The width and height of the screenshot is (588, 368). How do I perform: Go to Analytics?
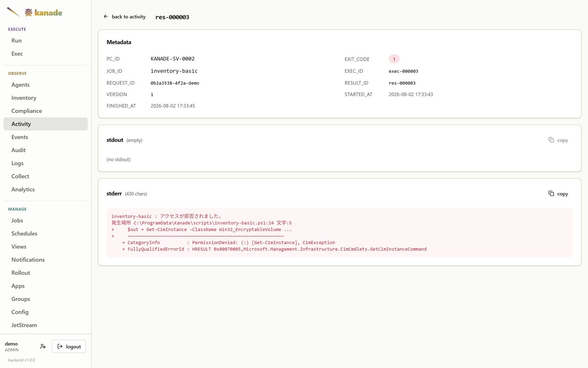coord(45,189)
